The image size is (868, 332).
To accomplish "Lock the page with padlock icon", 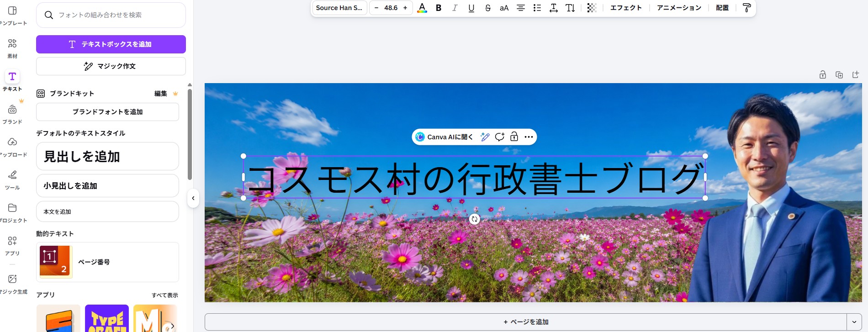I will 823,75.
